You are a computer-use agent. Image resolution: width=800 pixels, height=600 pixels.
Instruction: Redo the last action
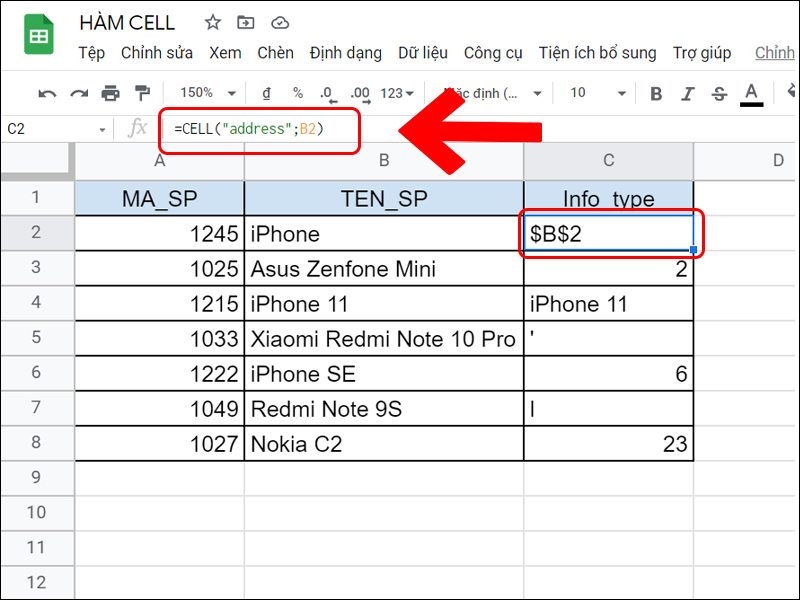click(79, 92)
